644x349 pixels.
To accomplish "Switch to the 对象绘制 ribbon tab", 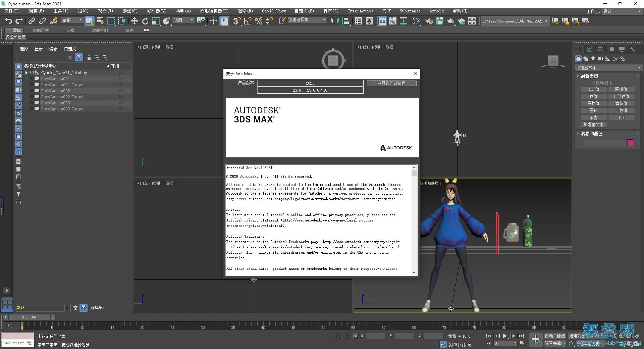I will click(100, 31).
